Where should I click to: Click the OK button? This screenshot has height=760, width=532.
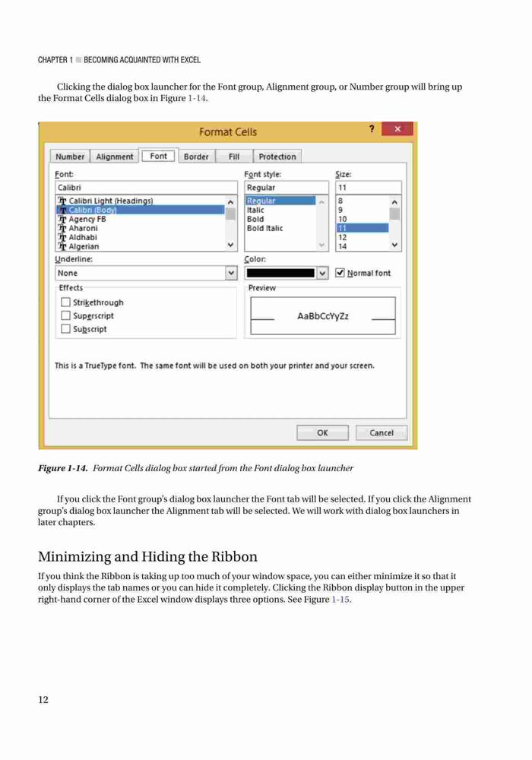[x=323, y=433]
